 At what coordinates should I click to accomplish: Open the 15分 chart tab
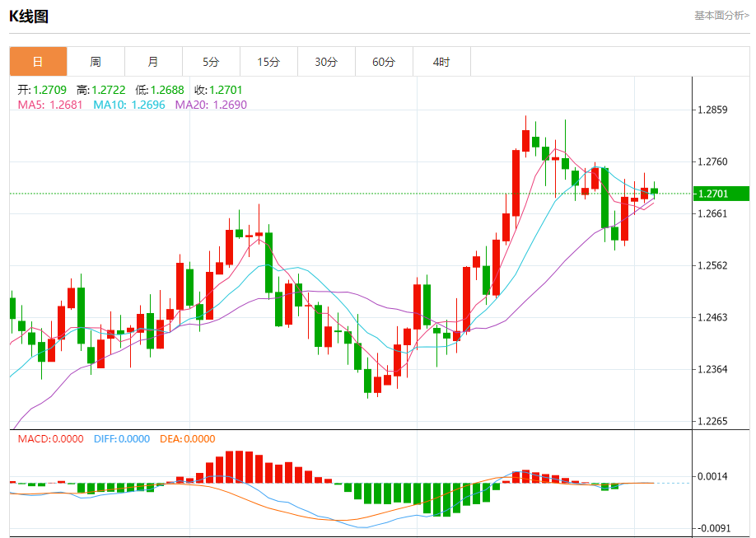pyautogui.click(x=268, y=62)
